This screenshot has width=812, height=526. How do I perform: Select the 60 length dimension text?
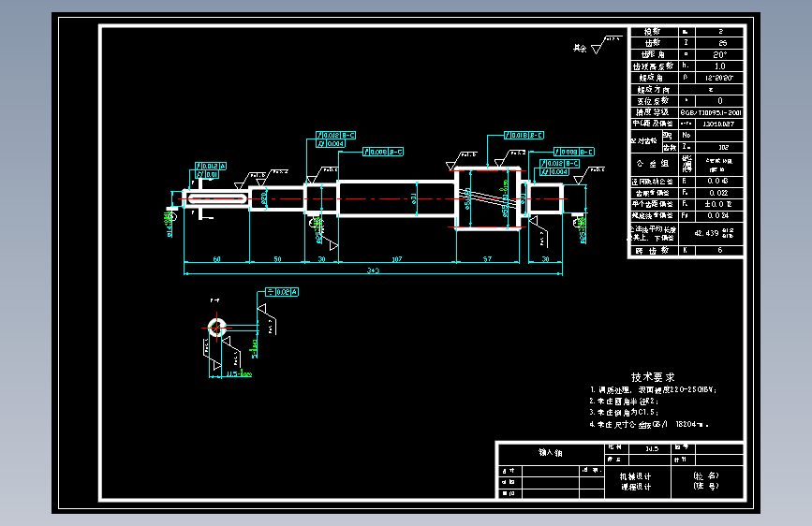(x=216, y=259)
